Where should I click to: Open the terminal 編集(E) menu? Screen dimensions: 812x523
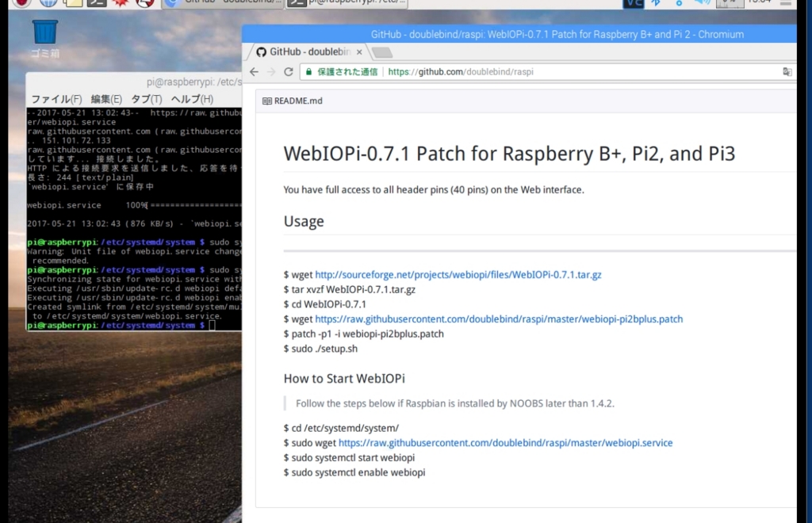[x=106, y=99]
